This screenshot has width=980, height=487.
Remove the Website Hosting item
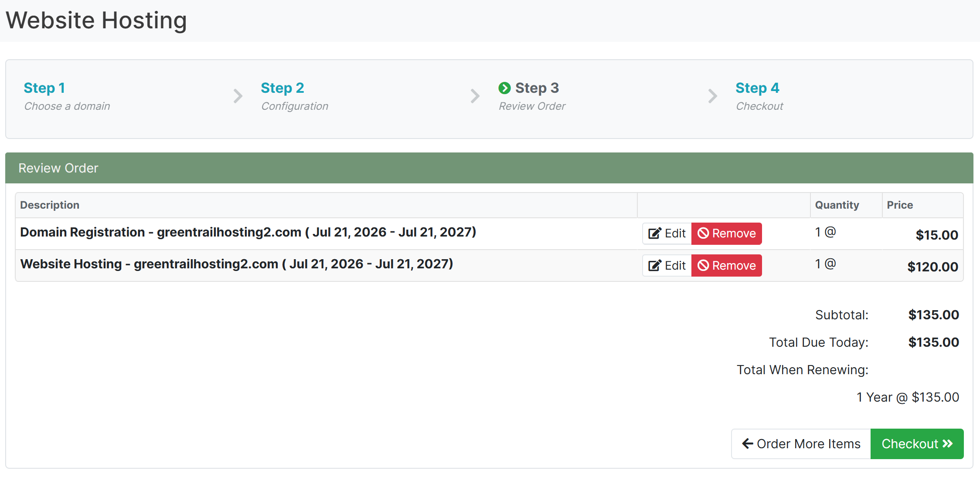(727, 265)
